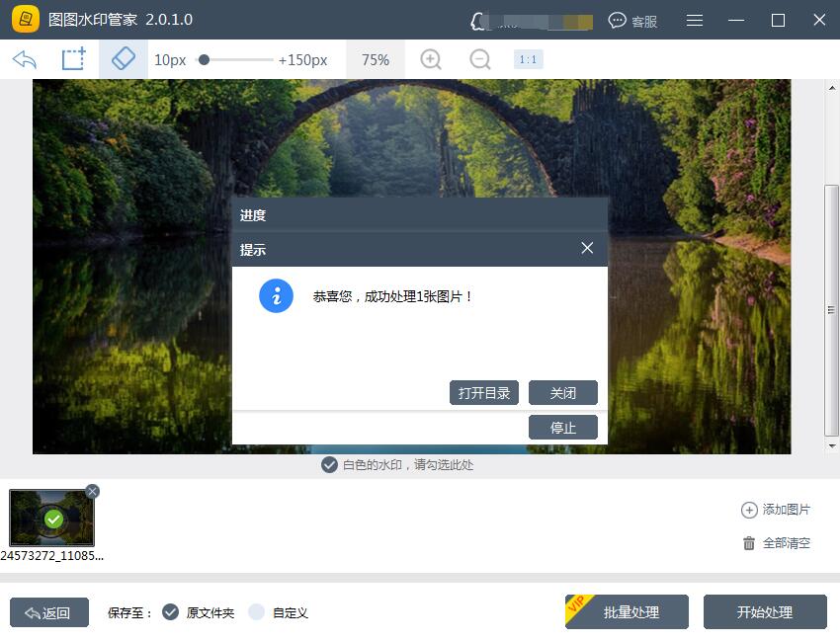Select original folder (原文件夹) save option
This screenshot has height=642, width=840.
170,612
